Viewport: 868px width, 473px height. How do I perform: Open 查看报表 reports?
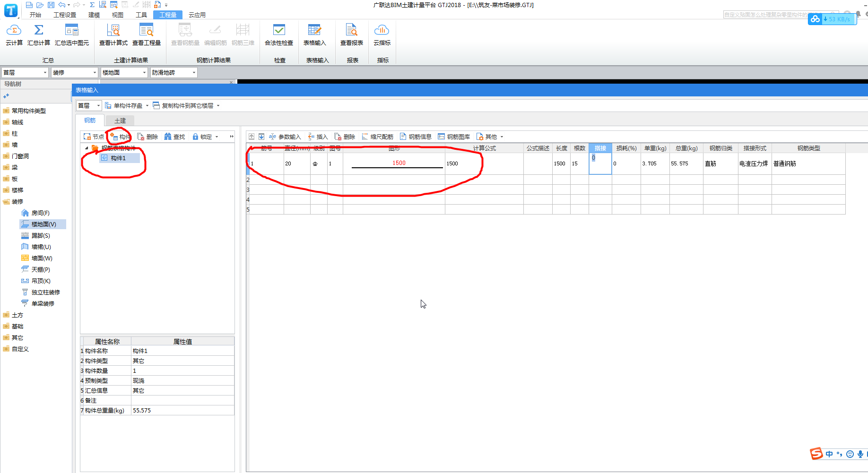click(352, 35)
